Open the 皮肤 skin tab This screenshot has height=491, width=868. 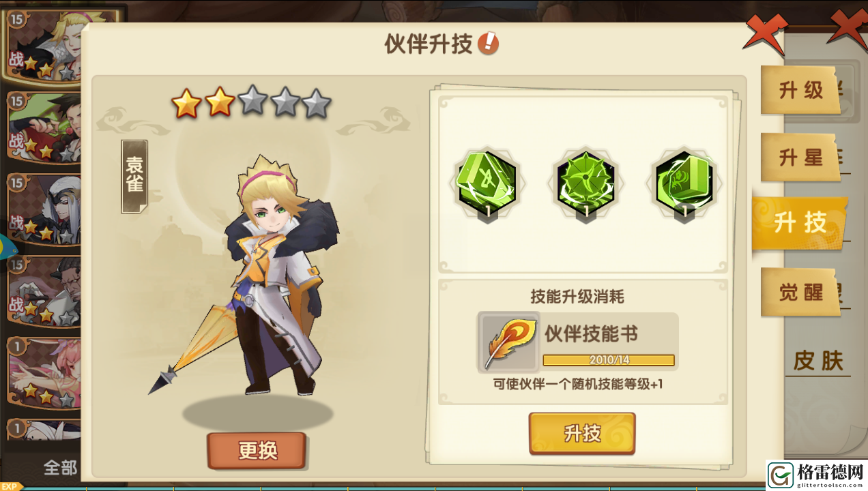click(818, 361)
